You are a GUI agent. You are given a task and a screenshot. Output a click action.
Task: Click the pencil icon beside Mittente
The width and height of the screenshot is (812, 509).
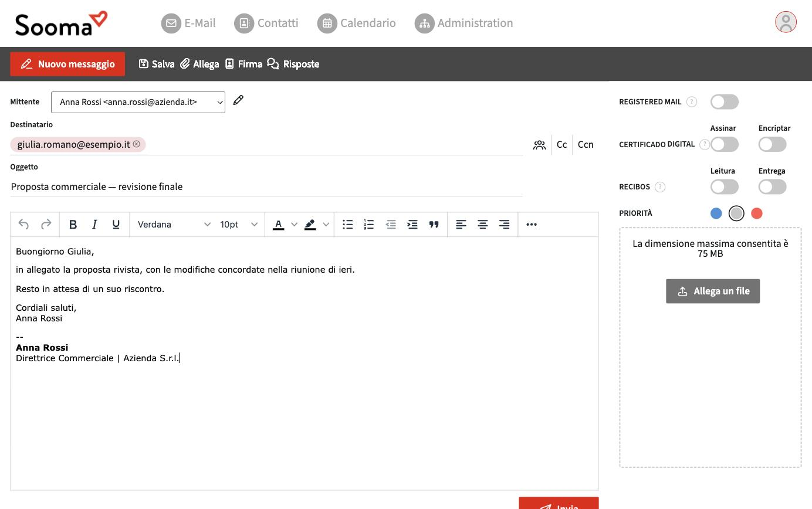pyautogui.click(x=238, y=100)
